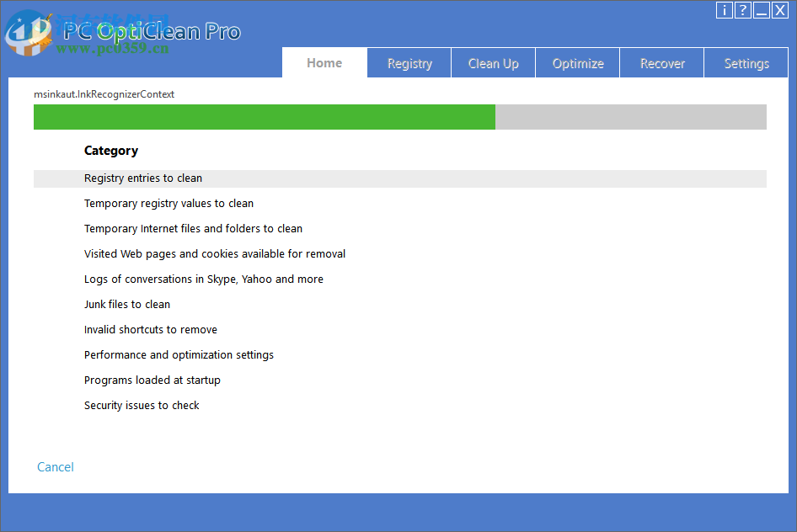Select the Recover tab
This screenshot has width=797, height=532.
[661, 62]
